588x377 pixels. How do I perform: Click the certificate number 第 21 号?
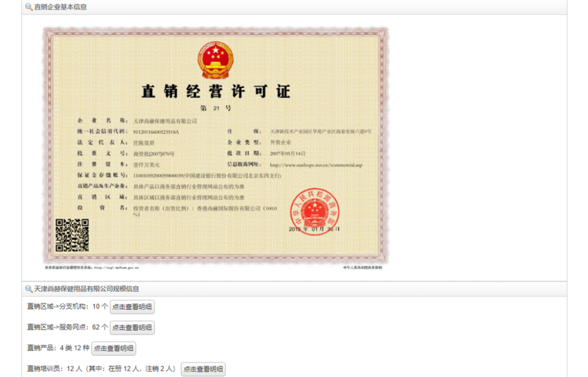tap(215, 108)
